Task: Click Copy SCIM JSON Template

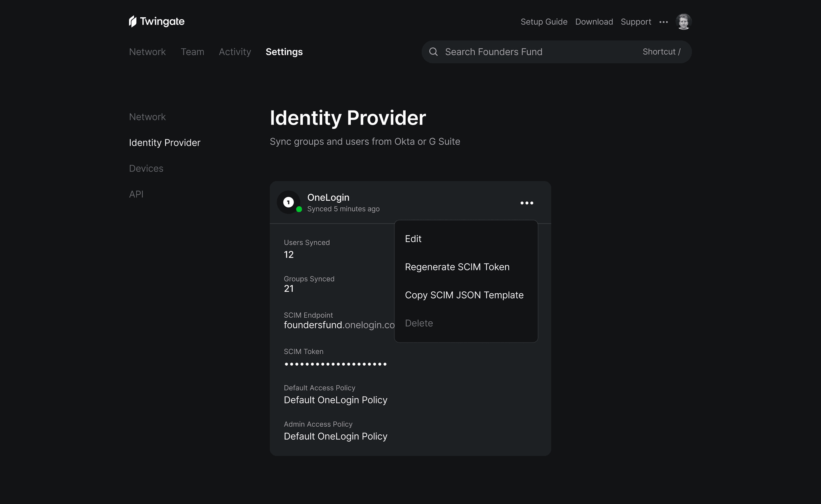Action: pyautogui.click(x=464, y=295)
